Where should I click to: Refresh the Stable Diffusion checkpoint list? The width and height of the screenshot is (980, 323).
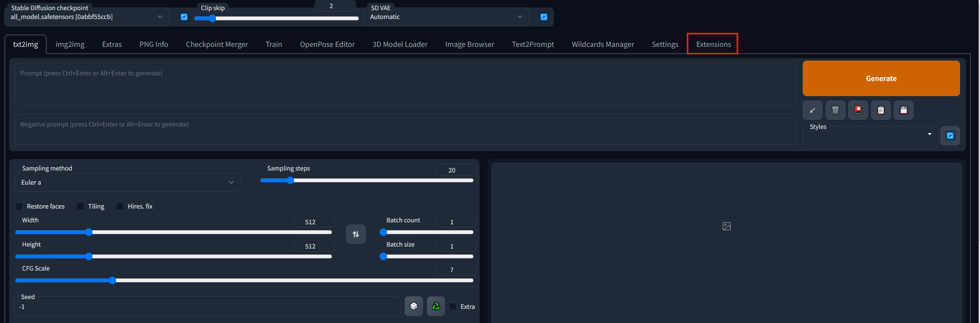click(184, 17)
